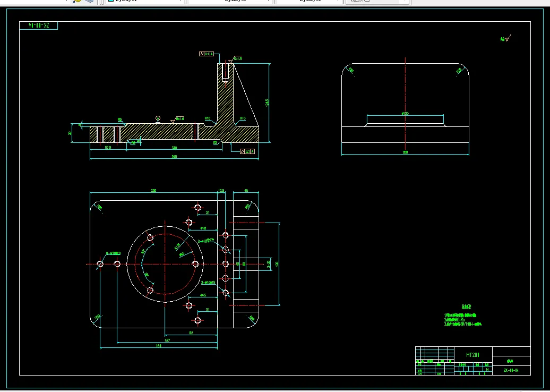550x392 pixels.
Task: Pick the 82 dimension below plan view
Action: click(x=191, y=333)
